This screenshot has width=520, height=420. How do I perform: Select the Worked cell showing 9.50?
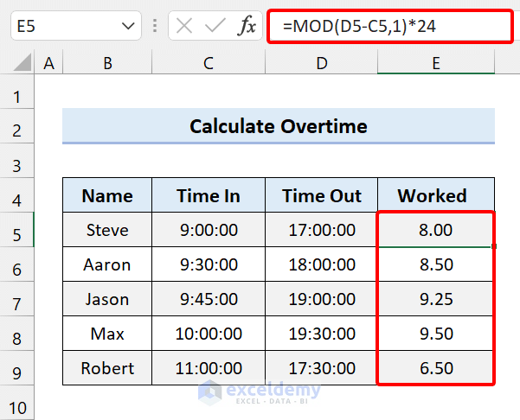[x=436, y=334]
